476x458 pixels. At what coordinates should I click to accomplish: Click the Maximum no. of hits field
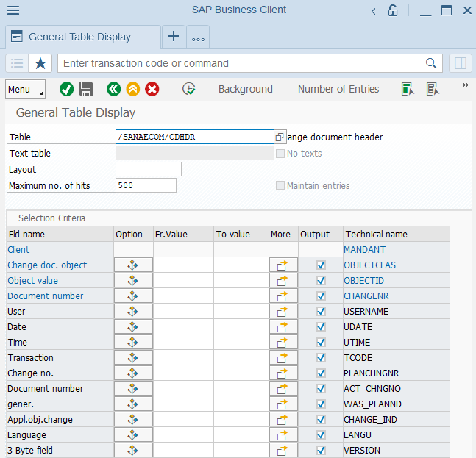point(146,185)
